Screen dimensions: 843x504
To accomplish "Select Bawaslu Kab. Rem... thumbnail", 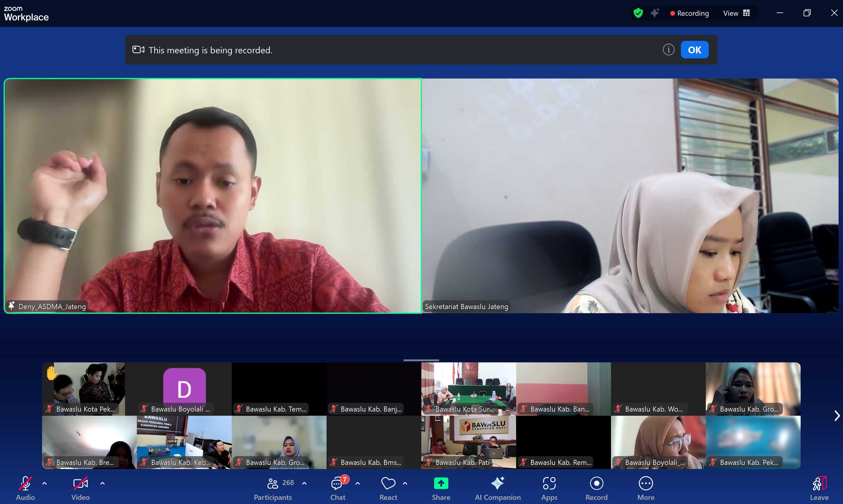I will (x=564, y=442).
